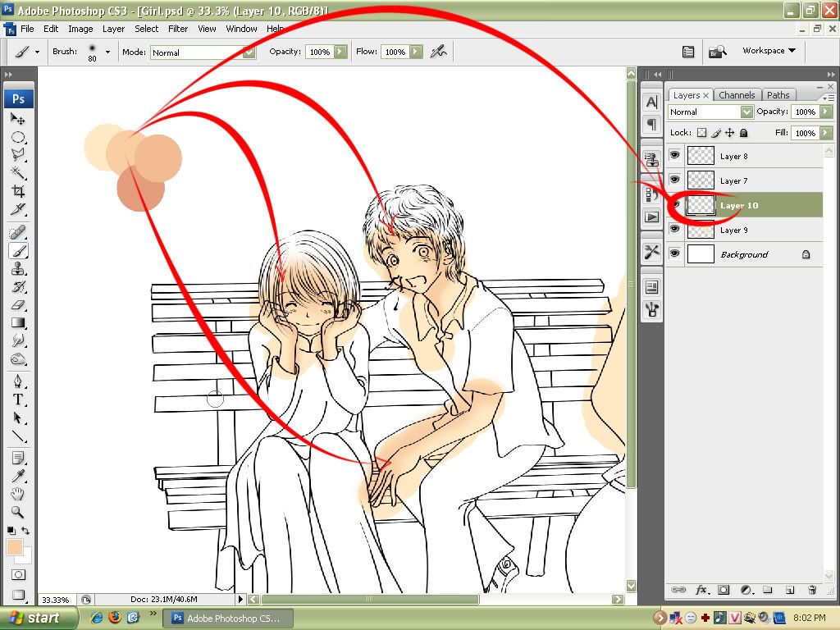Select the Move tool
Image resolution: width=840 pixels, height=630 pixels.
point(18,119)
